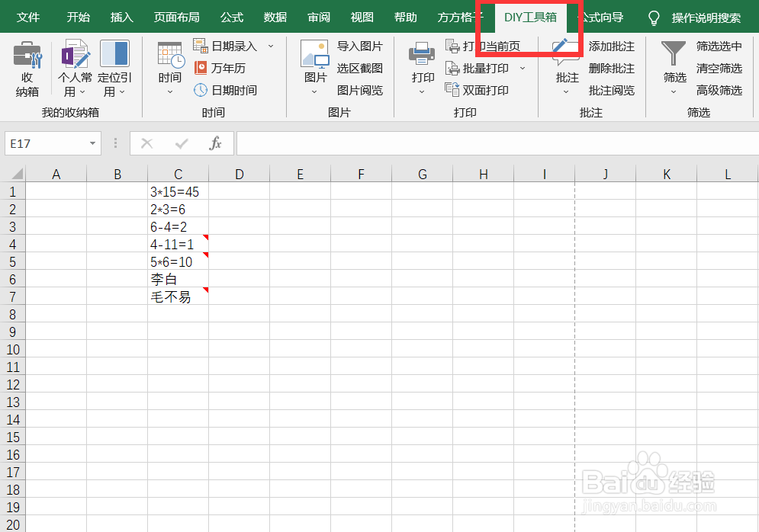Switch to the 插入 tab

(x=121, y=18)
